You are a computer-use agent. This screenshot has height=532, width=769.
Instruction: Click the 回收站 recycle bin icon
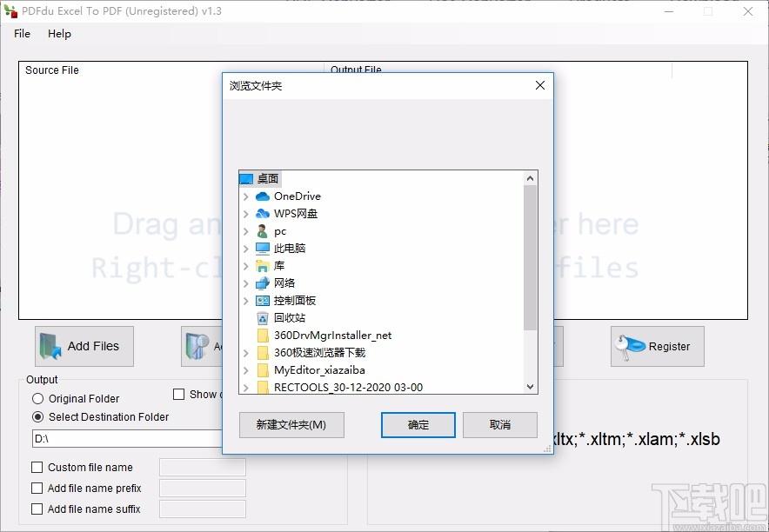(x=263, y=318)
